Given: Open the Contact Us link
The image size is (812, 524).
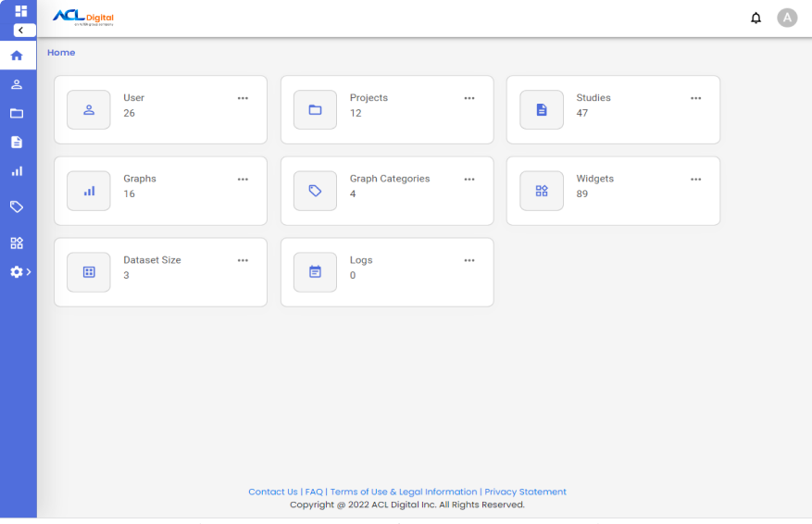Looking at the screenshot, I should (273, 492).
